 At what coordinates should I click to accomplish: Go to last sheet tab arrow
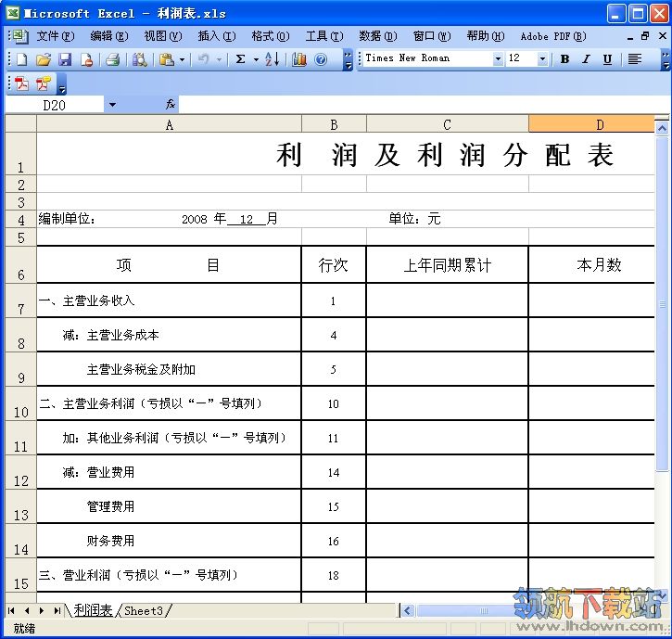57,610
